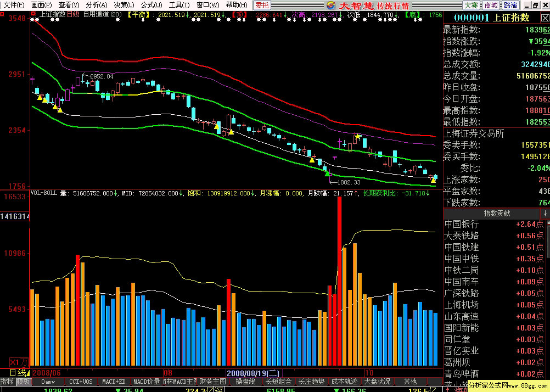Click the 委托 trading button
The height and width of the screenshot is (392, 550).
(x=262, y=5)
